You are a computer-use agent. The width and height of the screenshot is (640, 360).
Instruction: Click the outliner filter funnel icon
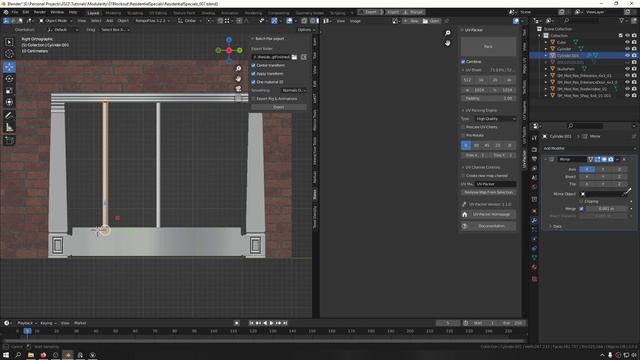pos(621,20)
